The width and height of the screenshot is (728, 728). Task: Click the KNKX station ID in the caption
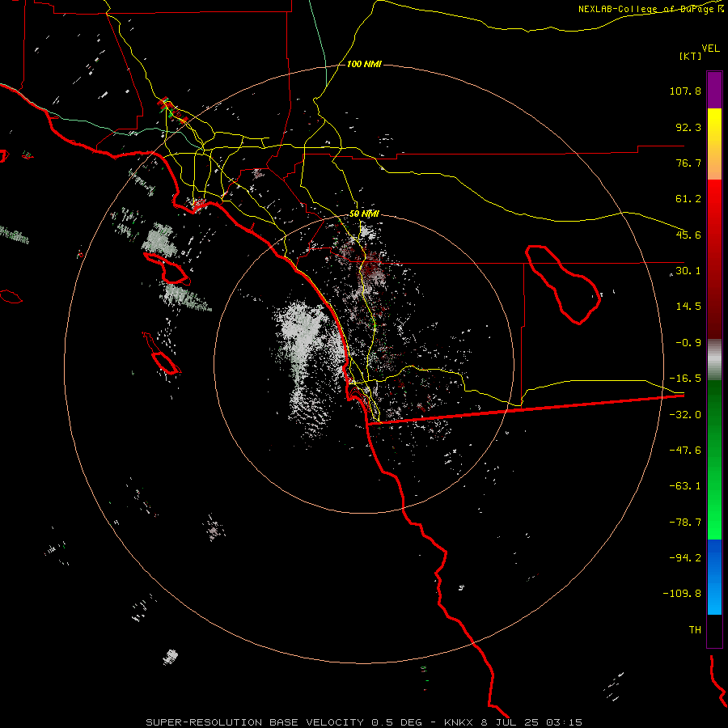click(459, 722)
